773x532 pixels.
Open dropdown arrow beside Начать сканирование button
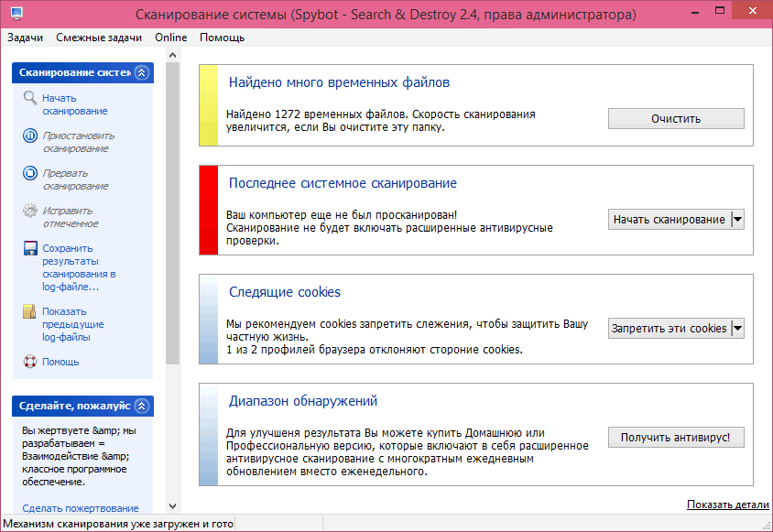coord(737,220)
